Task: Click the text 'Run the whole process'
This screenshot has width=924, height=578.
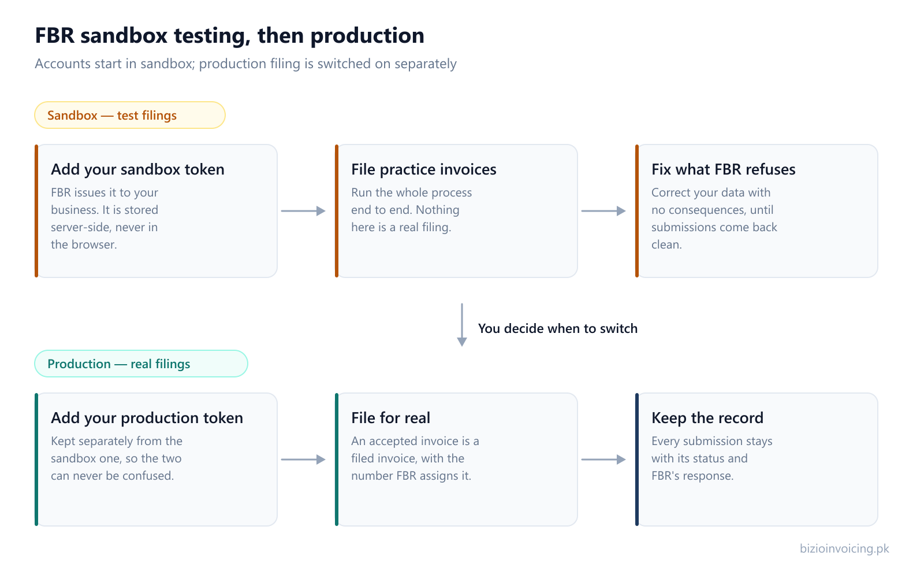Action: click(x=412, y=192)
